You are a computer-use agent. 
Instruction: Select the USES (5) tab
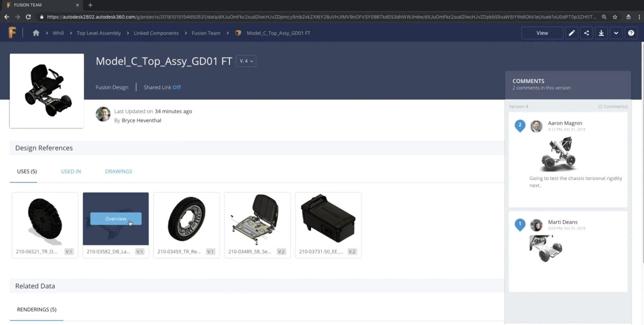27,171
